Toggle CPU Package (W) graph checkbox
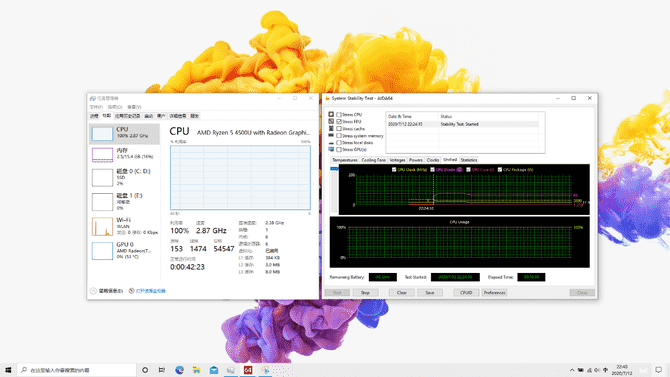Image resolution: width=670 pixels, height=377 pixels. pyautogui.click(x=500, y=170)
